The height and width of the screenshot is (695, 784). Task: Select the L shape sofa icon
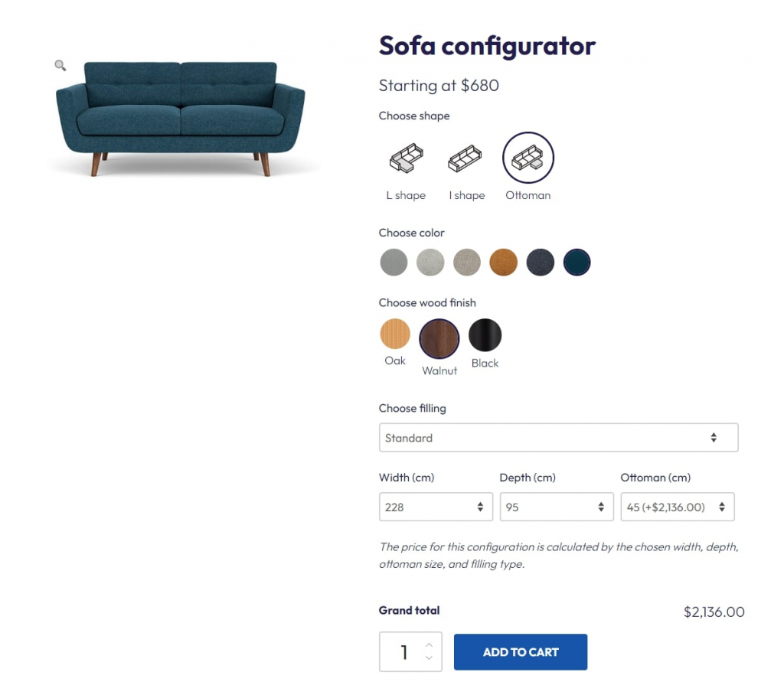tap(405, 158)
